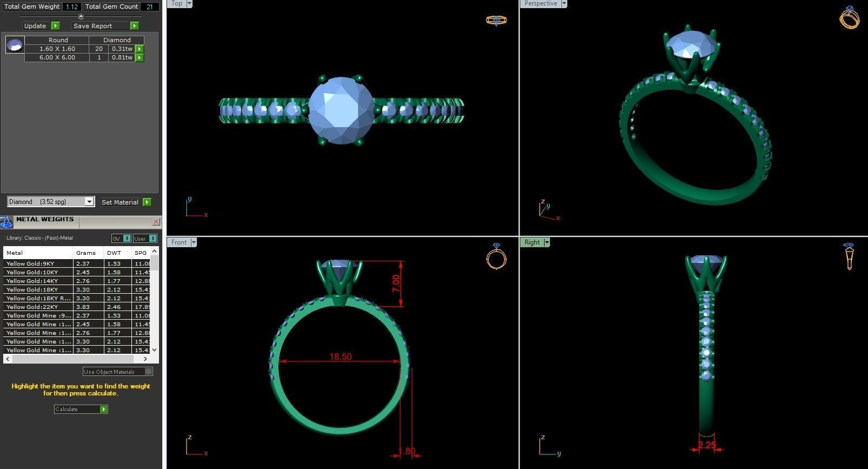Click the Metal column header
This screenshot has height=469, width=868.
(38, 253)
